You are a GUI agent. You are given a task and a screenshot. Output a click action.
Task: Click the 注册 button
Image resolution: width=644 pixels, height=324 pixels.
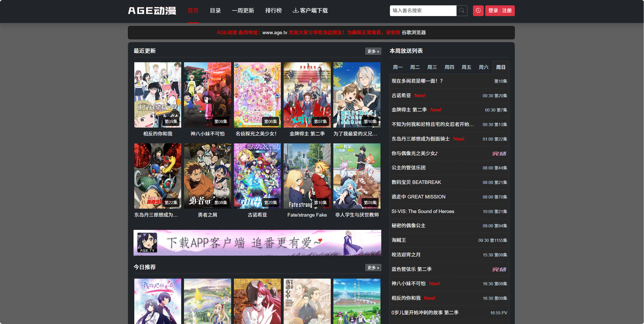click(x=507, y=11)
